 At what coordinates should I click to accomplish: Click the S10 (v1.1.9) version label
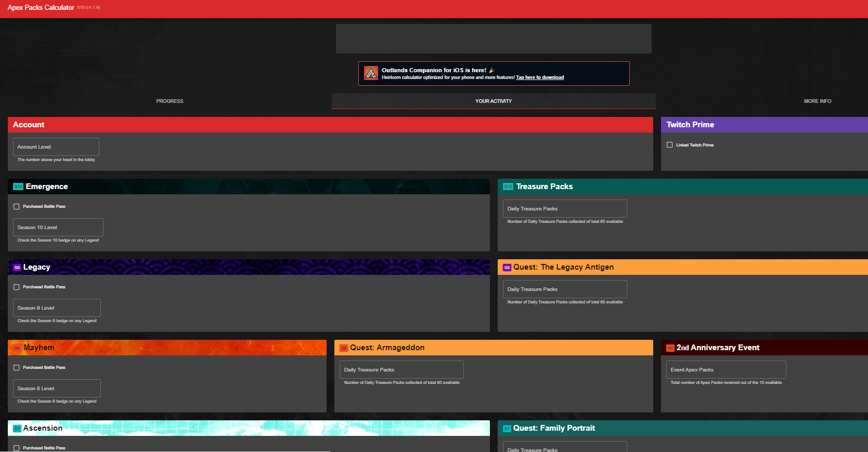tap(88, 8)
